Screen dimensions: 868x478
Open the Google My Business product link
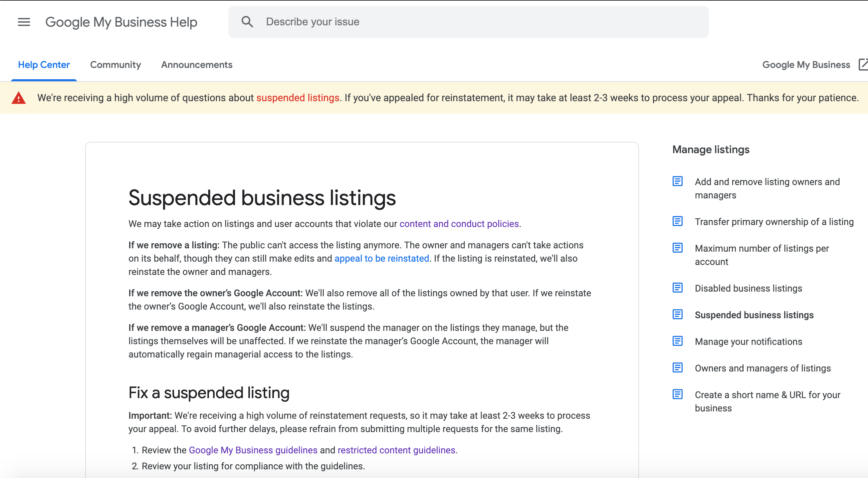coord(806,65)
